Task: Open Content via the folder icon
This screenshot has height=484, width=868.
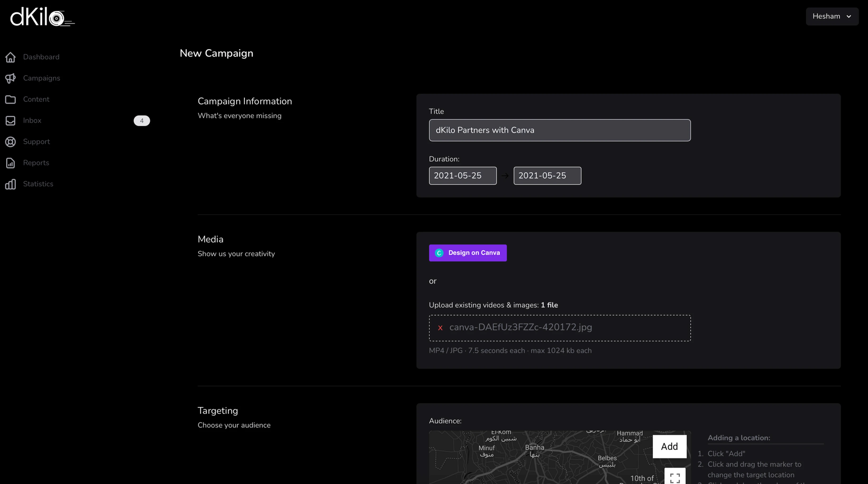Action: tap(10, 99)
